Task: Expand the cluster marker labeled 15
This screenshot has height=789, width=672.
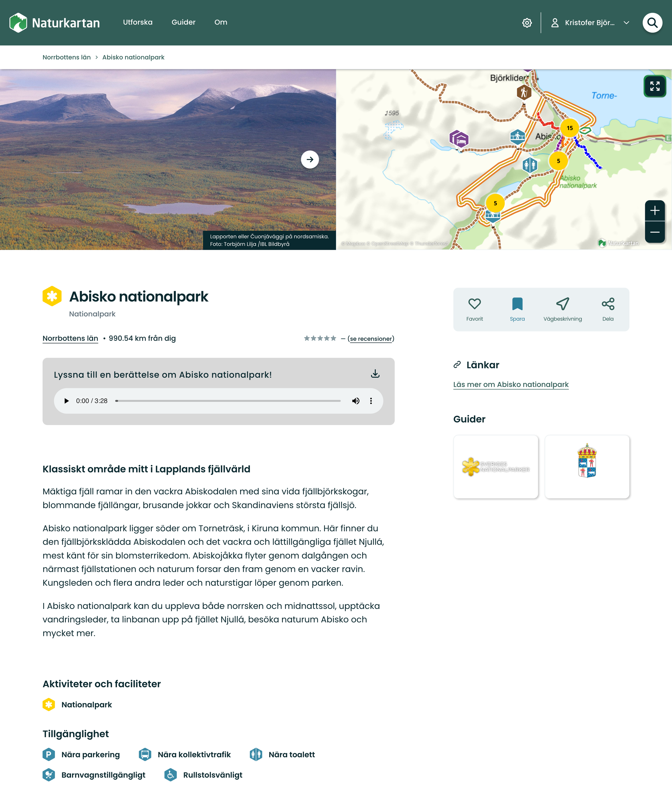Action: coord(570,128)
